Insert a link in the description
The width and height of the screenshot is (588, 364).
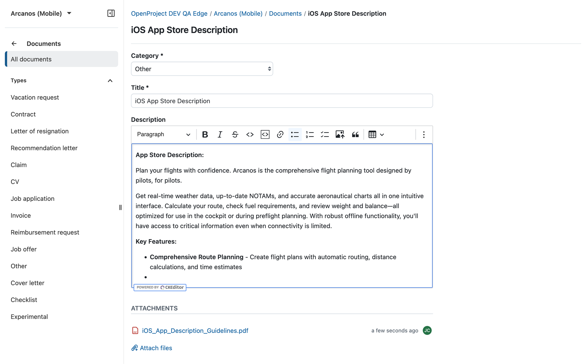pyautogui.click(x=280, y=134)
